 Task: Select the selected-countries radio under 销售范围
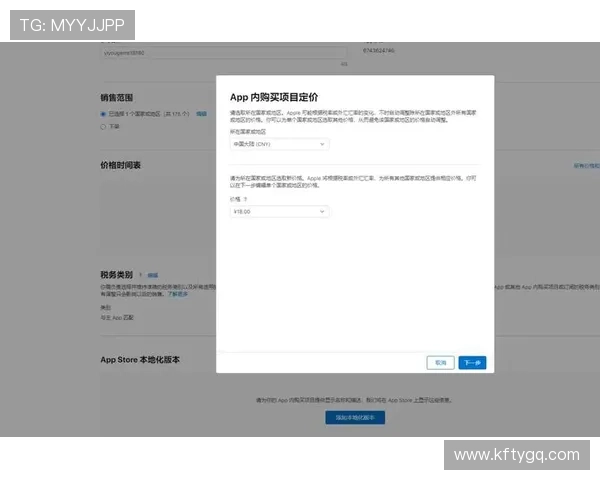[103, 114]
